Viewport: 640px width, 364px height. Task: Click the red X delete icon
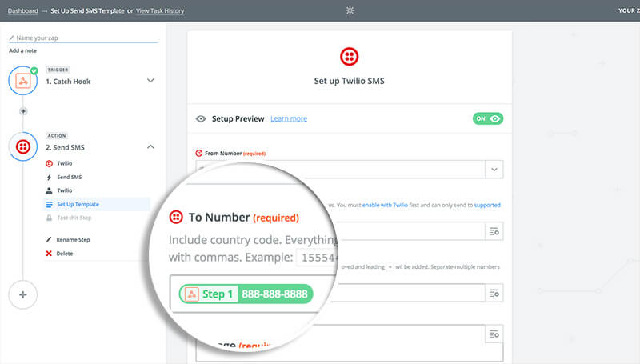[x=49, y=254]
